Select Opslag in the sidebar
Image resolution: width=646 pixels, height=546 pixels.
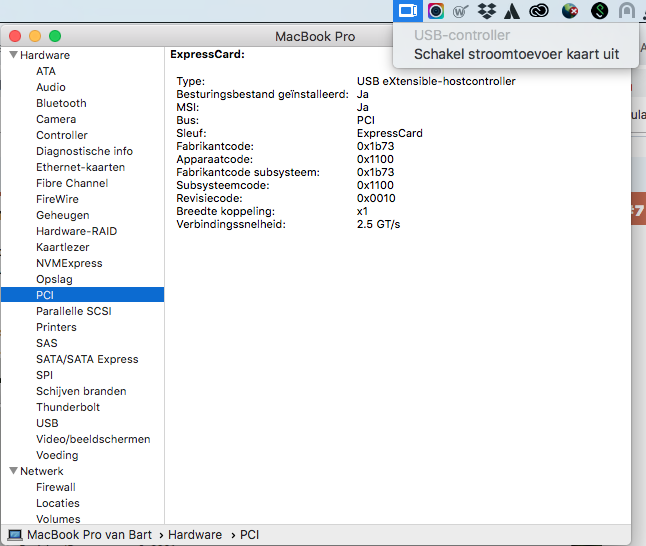(54, 279)
